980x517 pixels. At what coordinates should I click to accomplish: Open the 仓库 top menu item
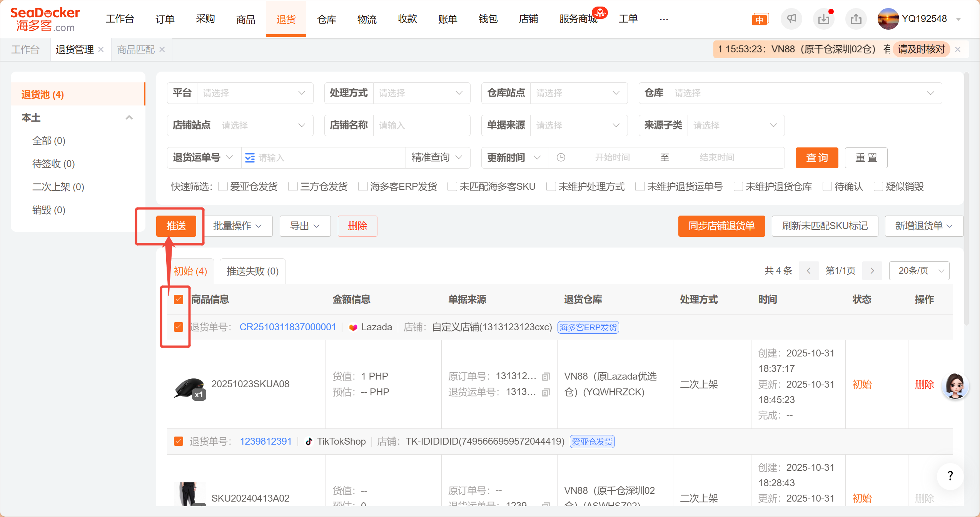pyautogui.click(x=326, y=19)
